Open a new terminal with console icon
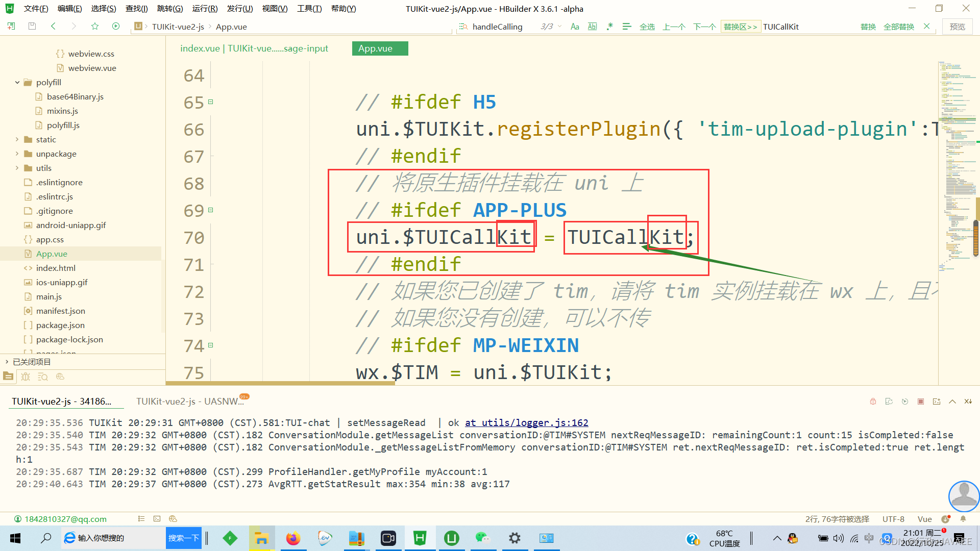The width and height of the screenshot is (980, 551). point(937,402)
